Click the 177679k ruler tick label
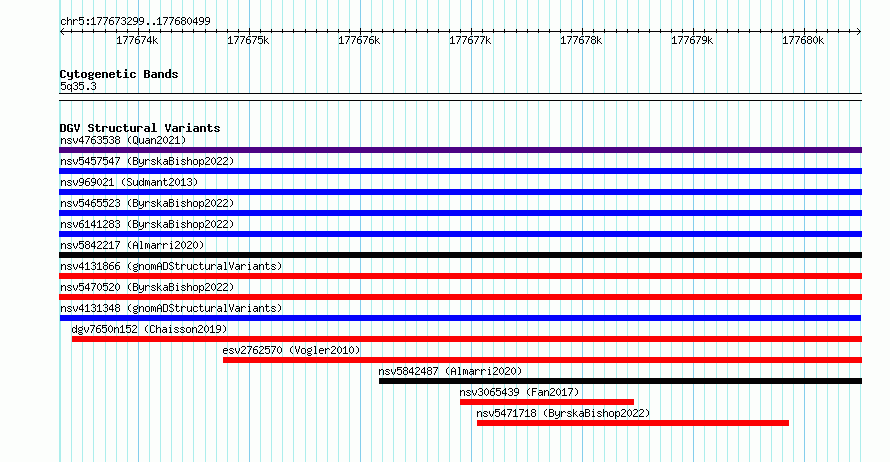Image resolution: width=890 pixels, height=462 pixels. 692,40
